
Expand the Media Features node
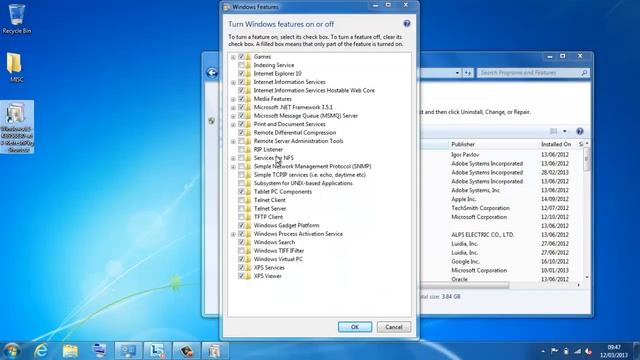pos(233,99)
